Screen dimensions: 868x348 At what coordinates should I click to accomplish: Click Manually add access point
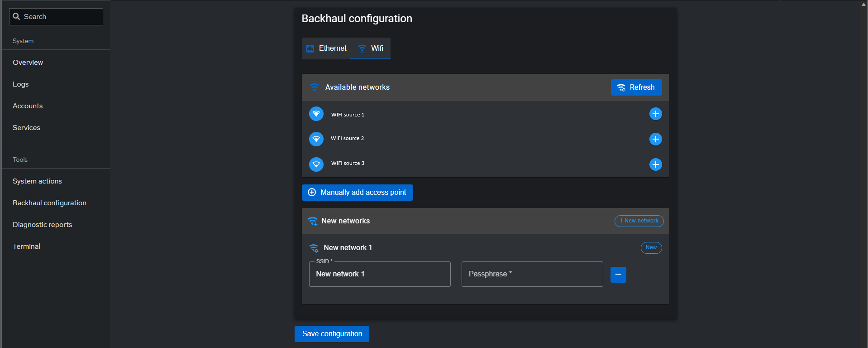(x=358, y=193)
